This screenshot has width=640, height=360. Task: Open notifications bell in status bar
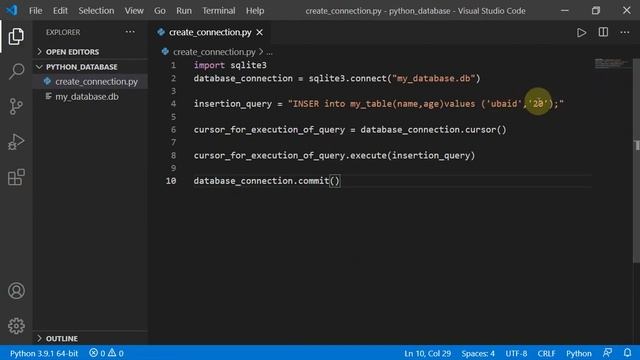(627, 353)
